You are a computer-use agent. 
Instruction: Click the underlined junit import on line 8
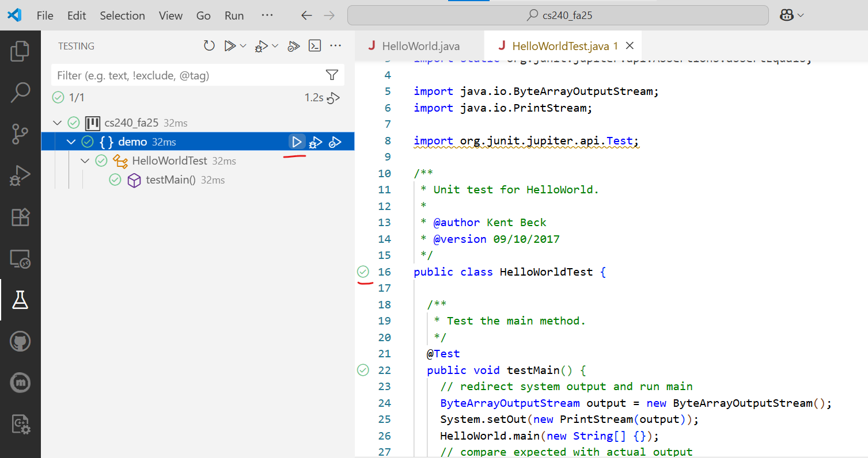point(526,141)
